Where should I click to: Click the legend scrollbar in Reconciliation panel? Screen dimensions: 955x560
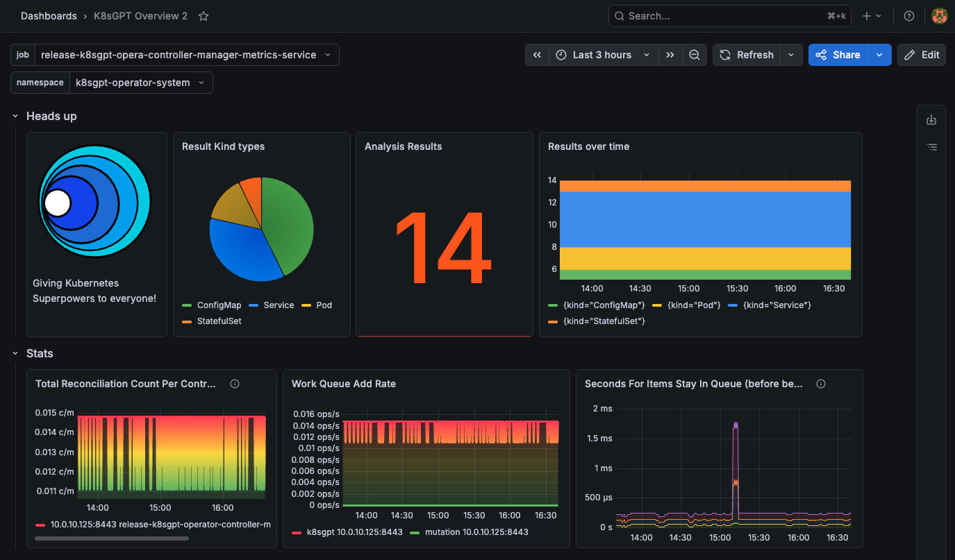point(111,538)
